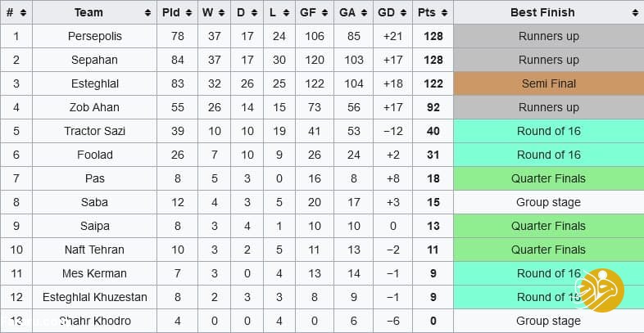
Task: Sort by GD goal difference arrows
Action: (x=402, y=12)
